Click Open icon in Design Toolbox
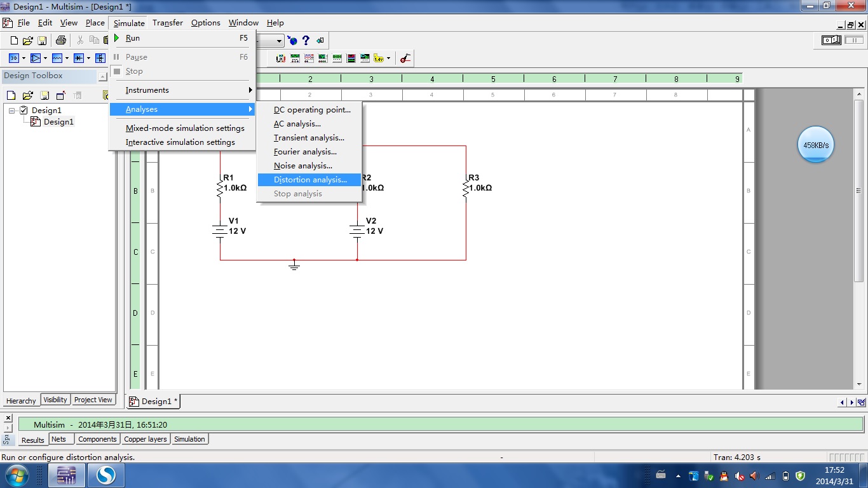Viewport: 868px width, 488px height. pos(27,95)
